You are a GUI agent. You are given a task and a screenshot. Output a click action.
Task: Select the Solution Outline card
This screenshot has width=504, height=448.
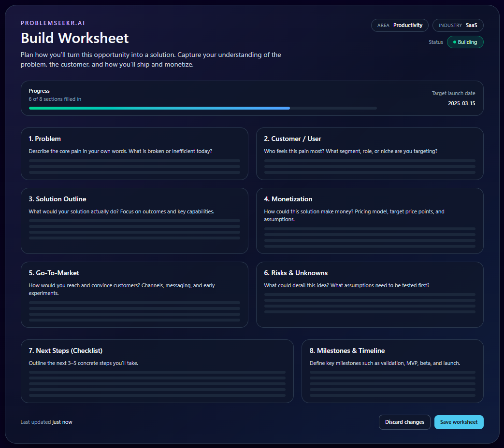point(134,221)
